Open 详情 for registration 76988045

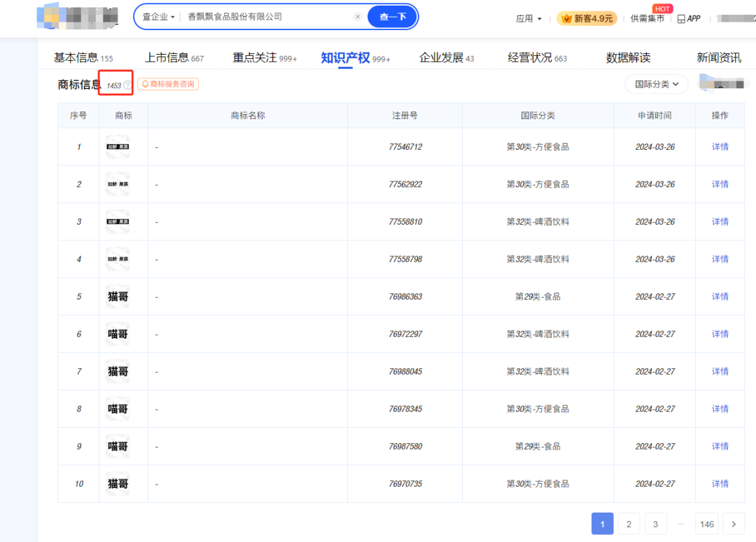point(720,371)
